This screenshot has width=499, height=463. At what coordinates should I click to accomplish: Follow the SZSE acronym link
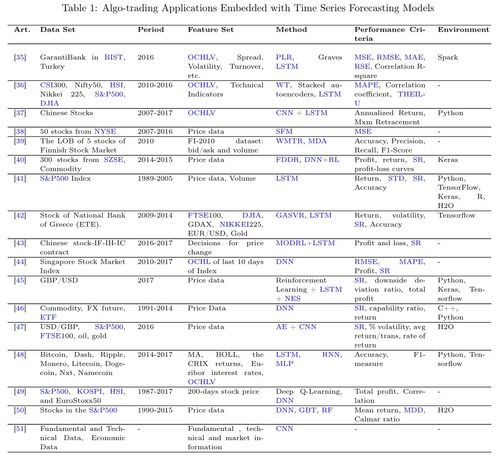tap(114, 160)
